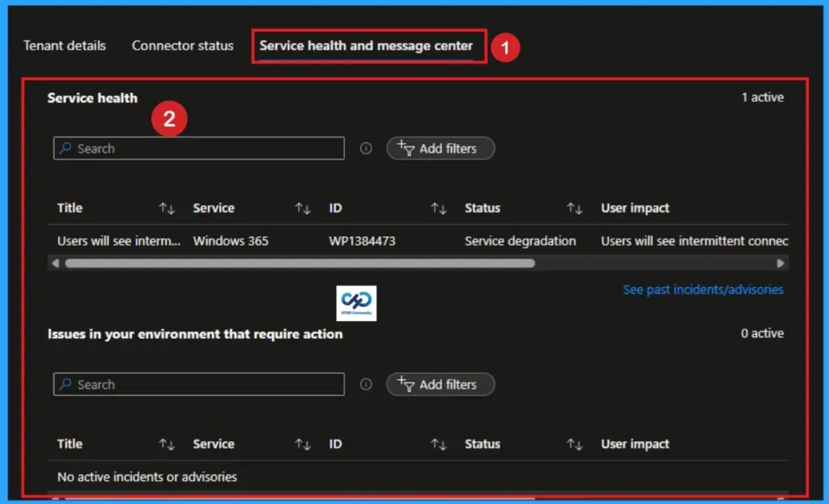829x504 pixels.
Task: Click magnifier icon in Issues section search
Action: pos(66,384)
